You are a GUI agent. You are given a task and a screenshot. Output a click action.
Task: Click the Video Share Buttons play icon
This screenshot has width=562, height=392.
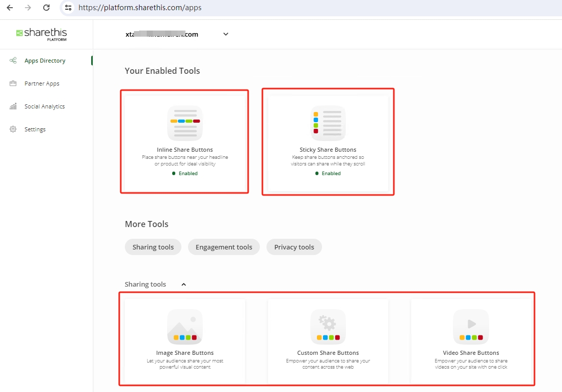[x=471, y=327]
